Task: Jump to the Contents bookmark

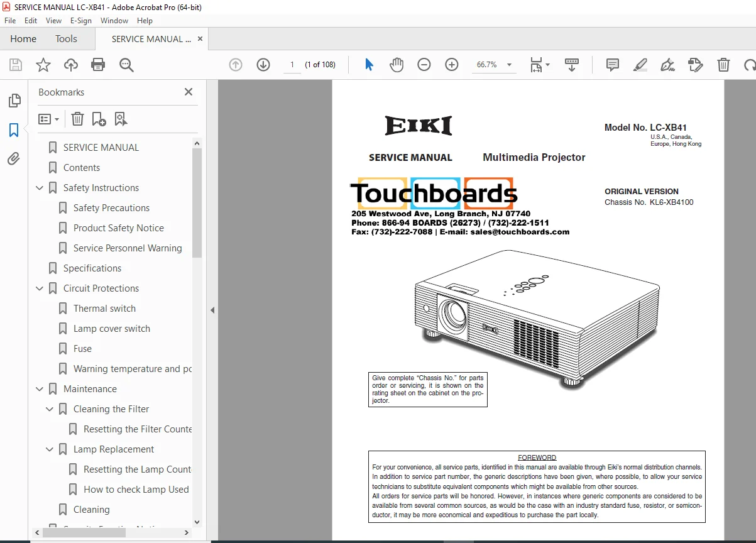Action: click(82, 168)
